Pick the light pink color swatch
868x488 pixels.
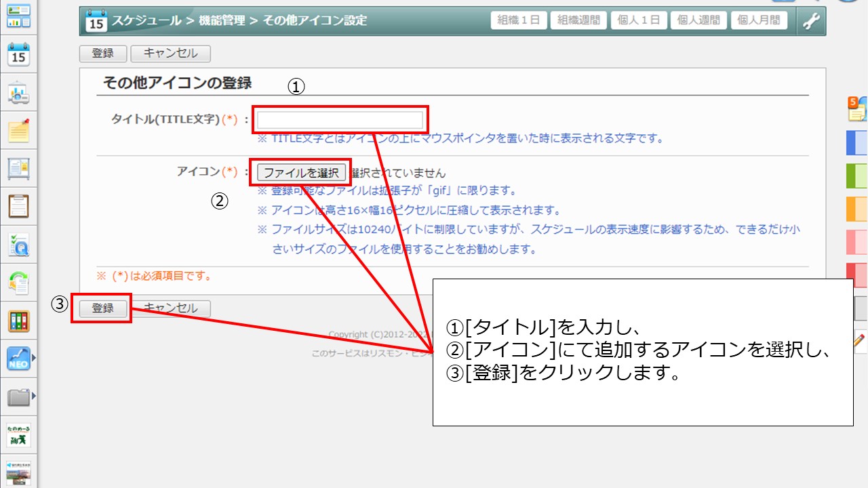point(858,242)
